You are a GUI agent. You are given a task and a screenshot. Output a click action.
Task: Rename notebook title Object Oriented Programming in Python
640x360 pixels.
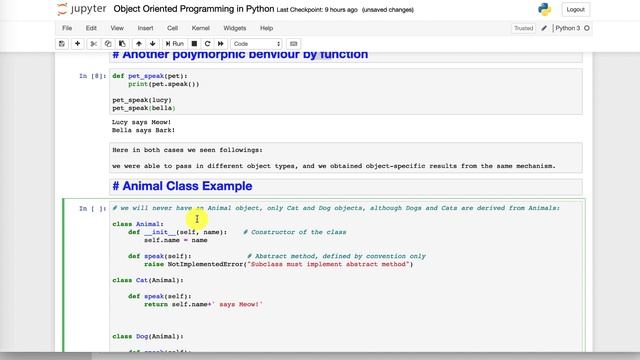(194, 9)
